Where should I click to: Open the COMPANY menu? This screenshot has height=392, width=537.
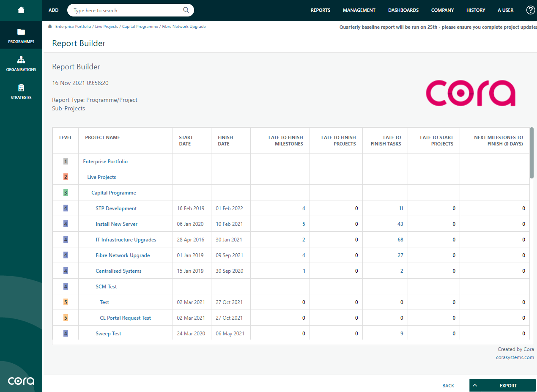tap(442, 10)
